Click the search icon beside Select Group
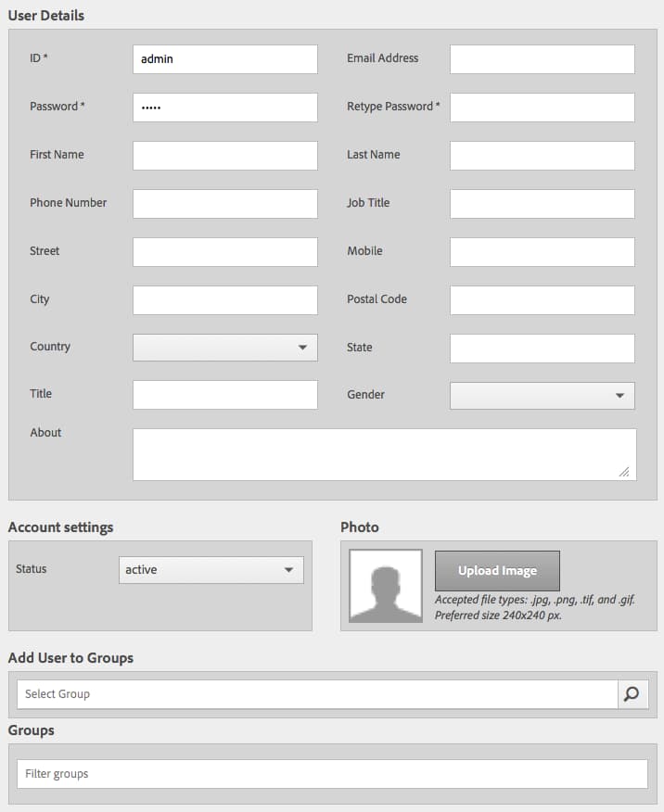 (x=632, y=694)
